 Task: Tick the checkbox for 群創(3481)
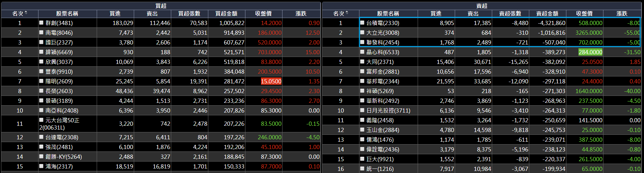[x=41, y=23]
